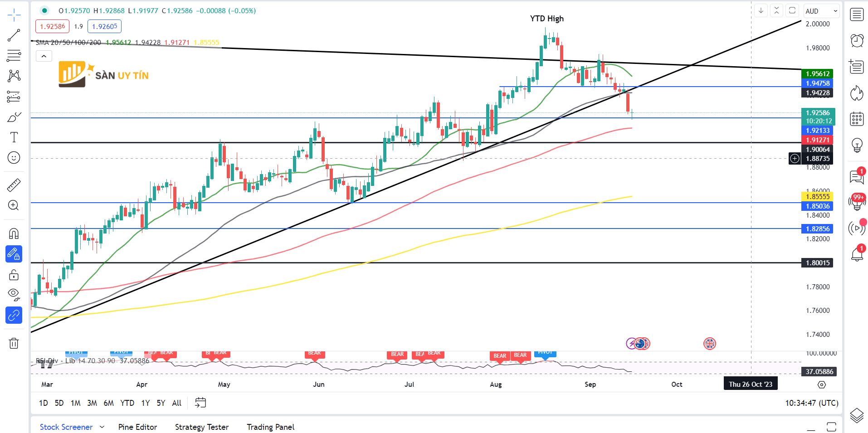Activate the zoom in tool
Image resolution: width=868 pixels, height=433 pixels.
[14, 205]
